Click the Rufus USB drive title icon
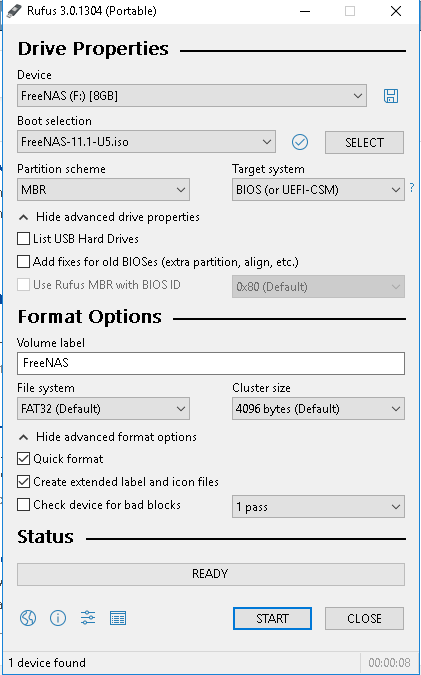 point(13,11)
